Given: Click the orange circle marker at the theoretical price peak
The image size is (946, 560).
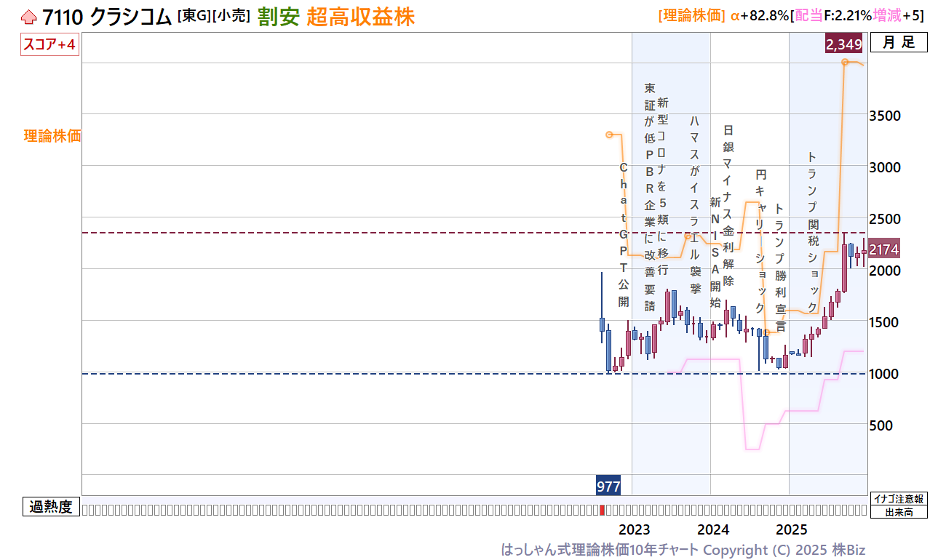Looking at the screenshot, I should (845, 63).
